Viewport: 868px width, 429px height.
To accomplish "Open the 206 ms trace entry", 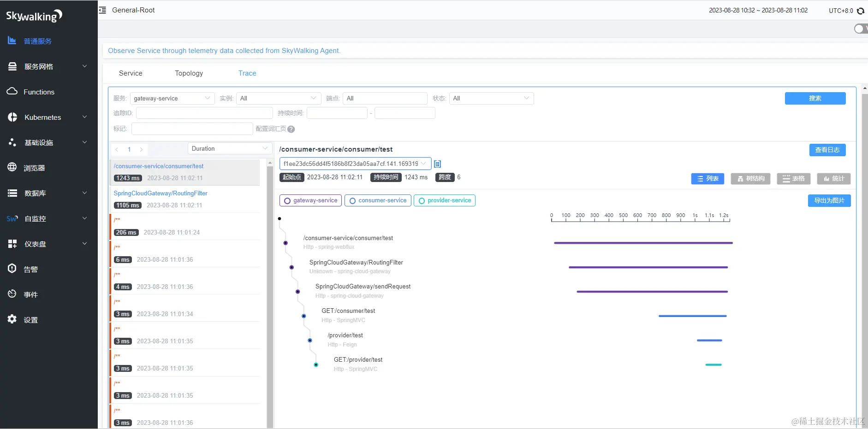I will click(184, 226).
